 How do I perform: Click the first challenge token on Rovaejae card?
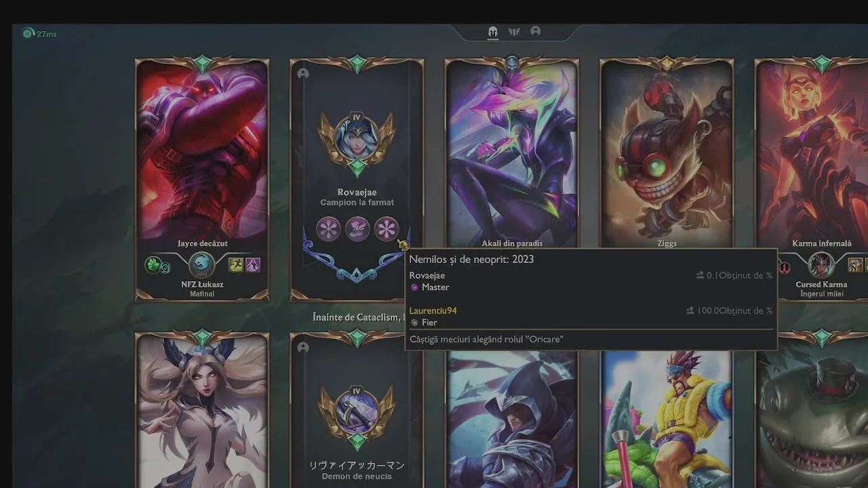328,229
